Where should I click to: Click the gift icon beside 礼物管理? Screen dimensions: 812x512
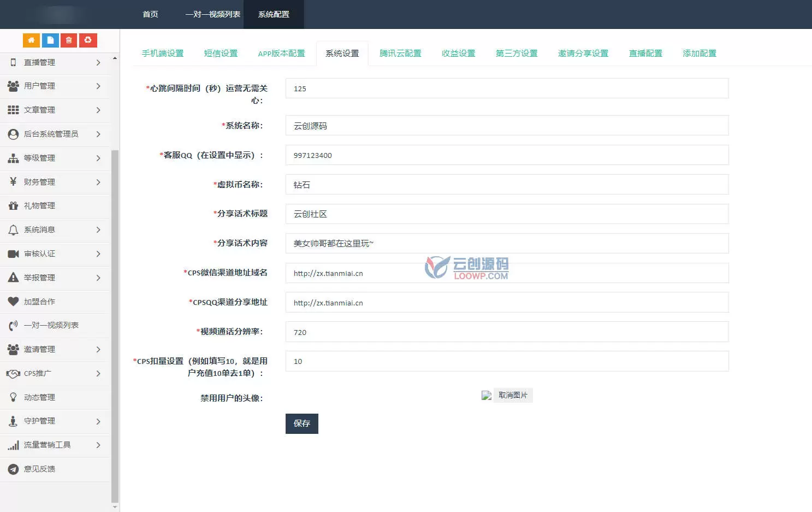pyautogui.click(x=13, y=205)
